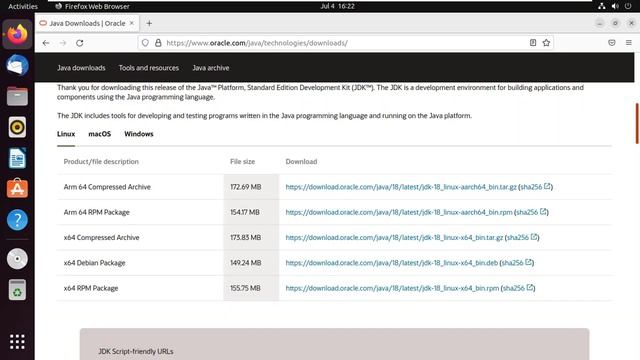Show Applications grid button
The height and width of the screenshot is (360, 640).
(x=17, y=342)
